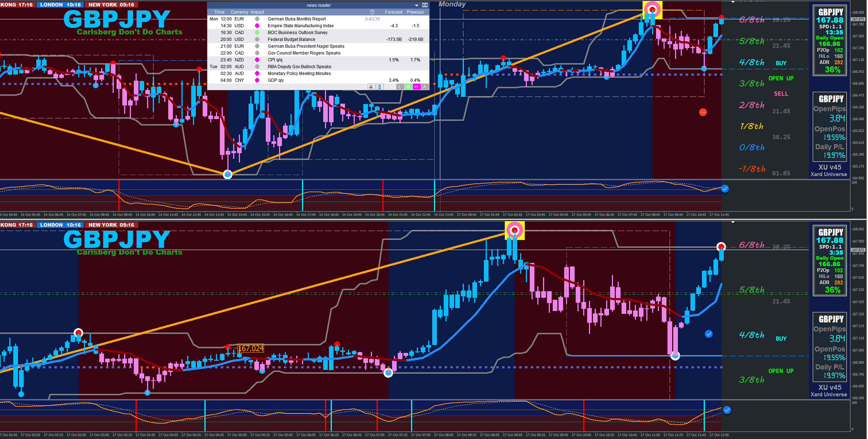Click red minus circle on top chart
Screen dimensions: 868x439
[x=703, y=113]
